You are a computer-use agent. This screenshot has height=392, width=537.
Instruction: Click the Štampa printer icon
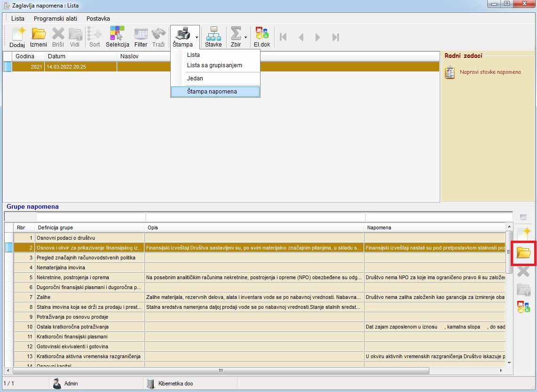pos(182,37)
